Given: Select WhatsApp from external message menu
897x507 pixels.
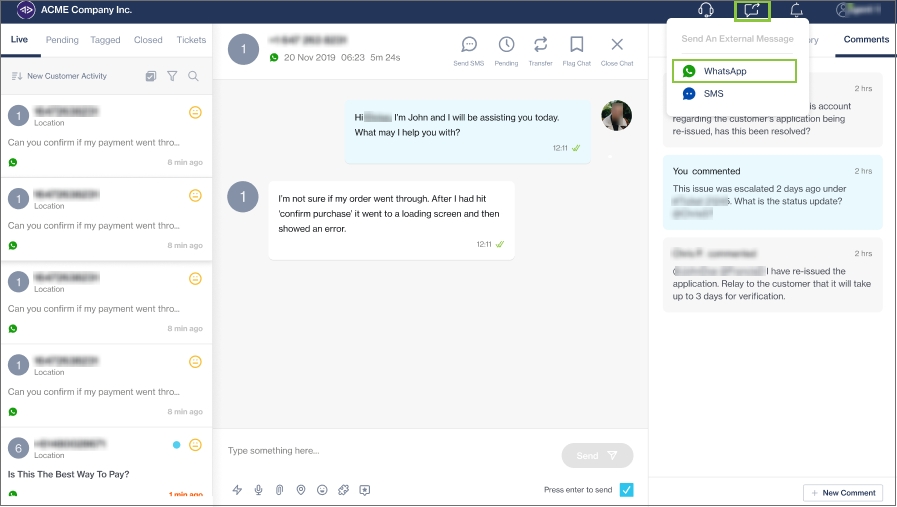Looking at the screenshot, I should pyautogui.click(x=735, y=71).
